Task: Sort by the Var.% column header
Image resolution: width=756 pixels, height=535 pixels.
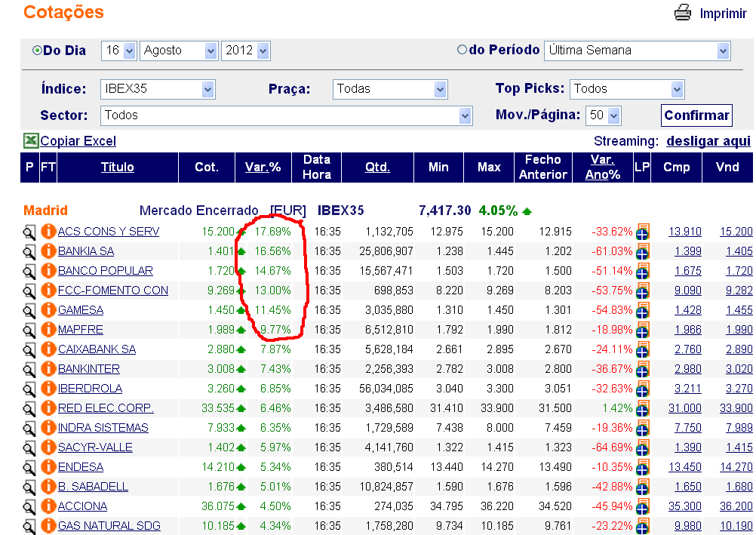Action: tap(263, 168)
